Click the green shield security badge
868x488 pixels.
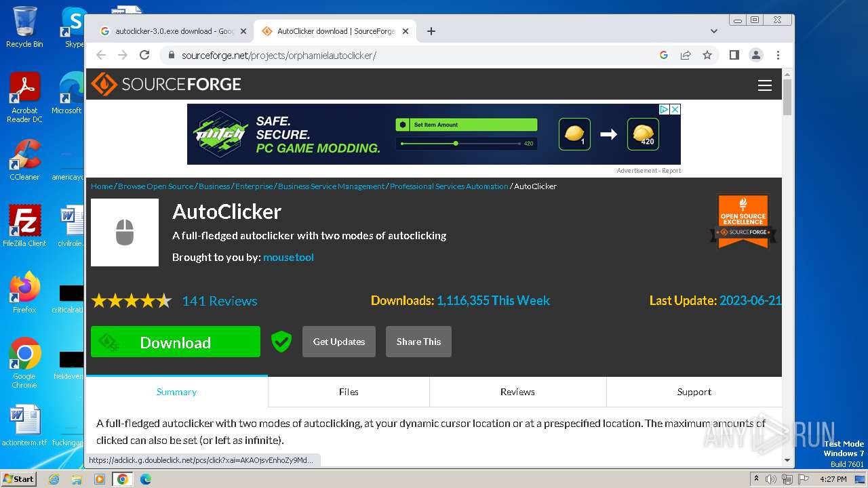(281, 342)
